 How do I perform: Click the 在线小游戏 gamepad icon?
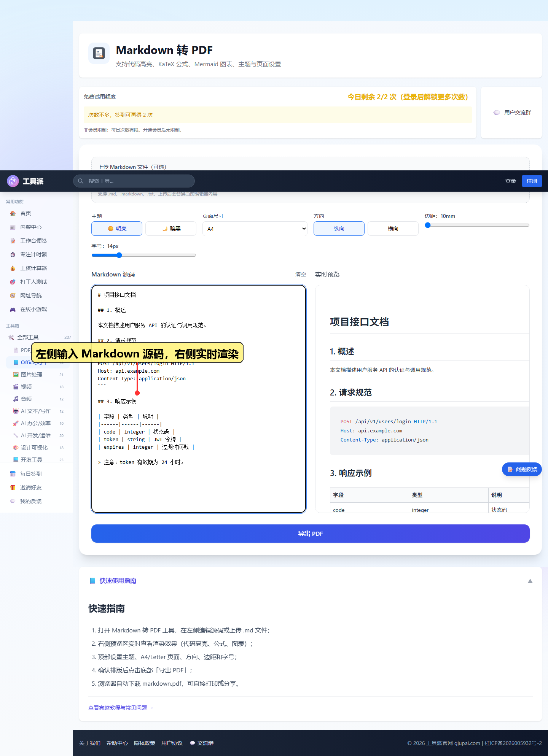[13, 309]
